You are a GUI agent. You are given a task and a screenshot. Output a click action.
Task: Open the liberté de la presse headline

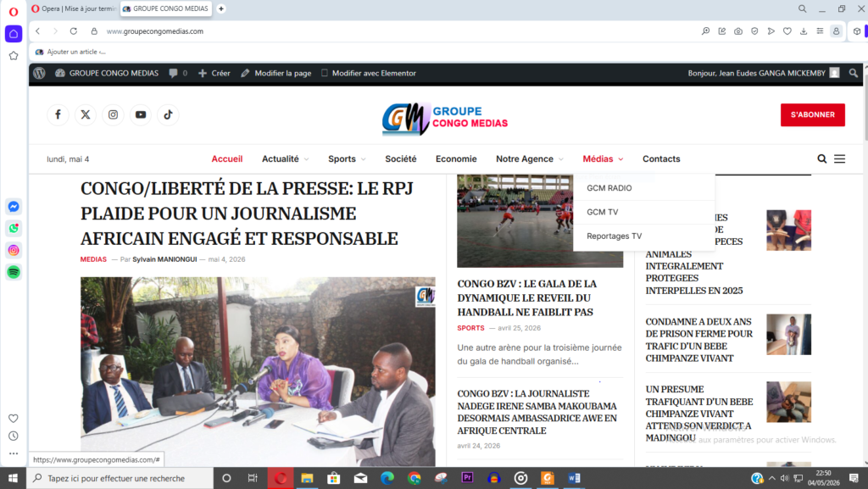(247, 214)
